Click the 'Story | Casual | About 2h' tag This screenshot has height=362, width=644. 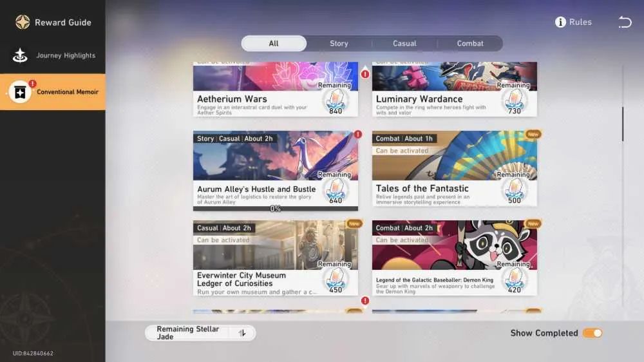tap(234, 139)
